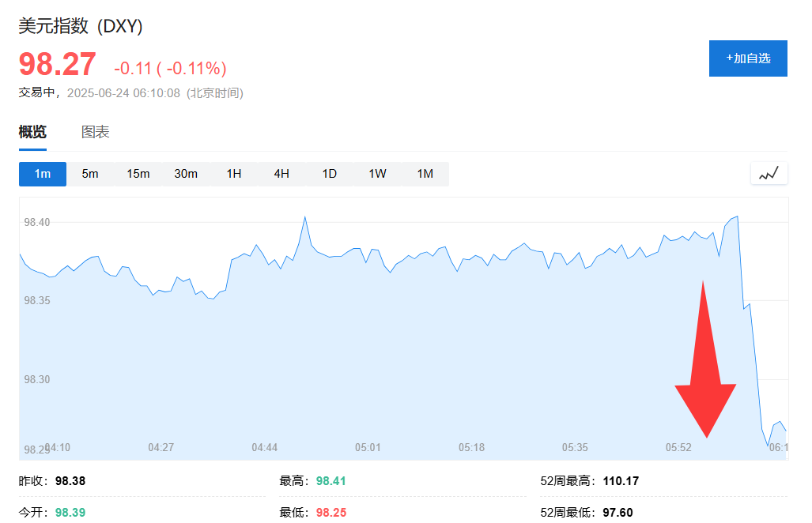Click the 05:18 time axis label

472,447
